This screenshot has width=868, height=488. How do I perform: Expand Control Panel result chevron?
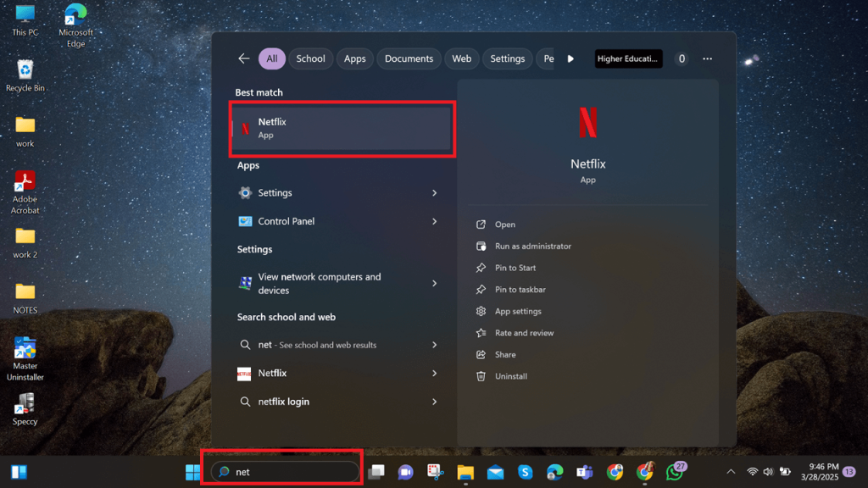[434, 221]
